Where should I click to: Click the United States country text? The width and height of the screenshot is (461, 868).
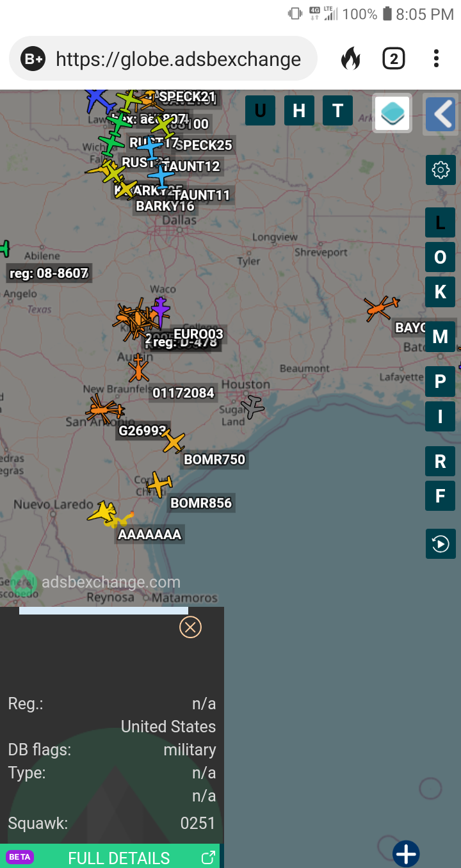coord(168,727)
